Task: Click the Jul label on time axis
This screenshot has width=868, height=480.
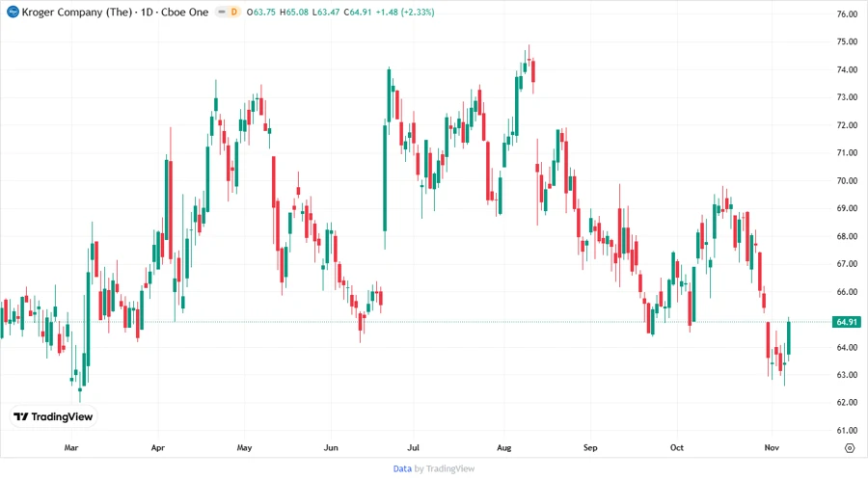Action: (413, 447)
